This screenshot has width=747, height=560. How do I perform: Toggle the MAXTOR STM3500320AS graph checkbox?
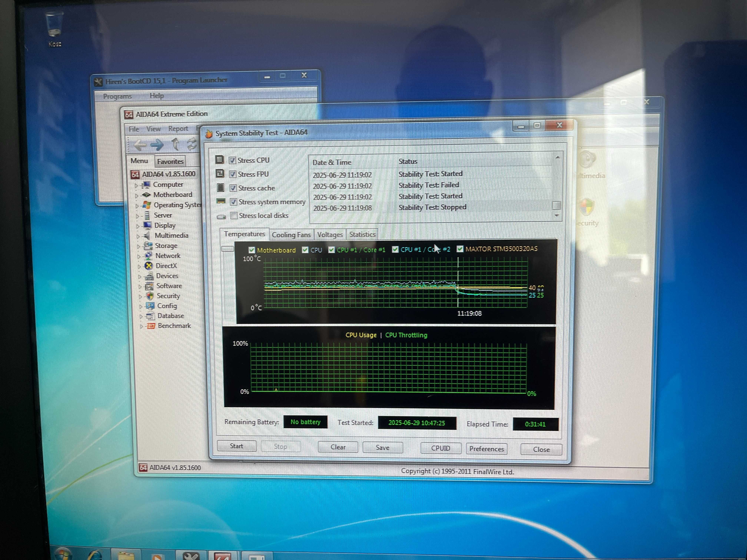pyautogui.click(x=460, y=249)
